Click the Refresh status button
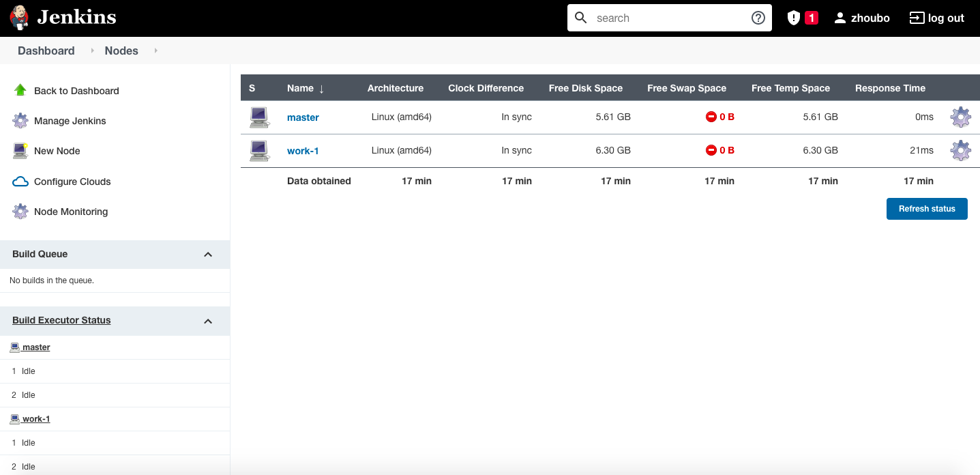This screenshot has width=980, height=475. coord(927,209)
